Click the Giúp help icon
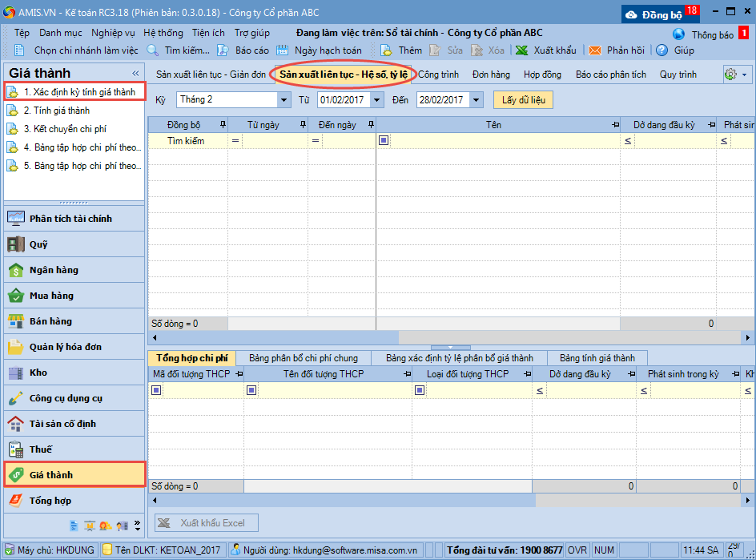 click(662, 50)
